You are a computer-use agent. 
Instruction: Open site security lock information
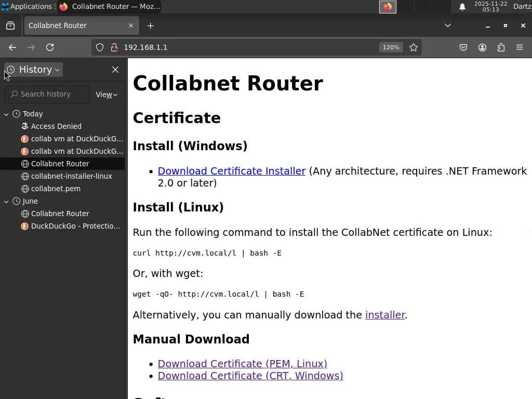pos(114,47)
